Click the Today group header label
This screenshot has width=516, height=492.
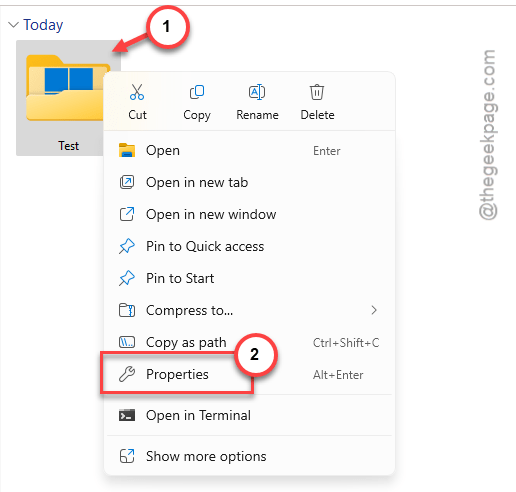click(43, 25)
